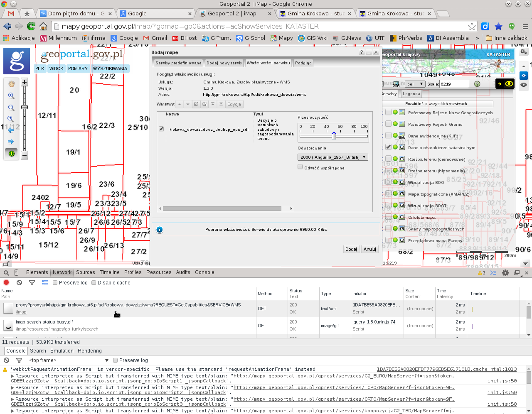Open the top frame console context dropdown

pos(69,360)
